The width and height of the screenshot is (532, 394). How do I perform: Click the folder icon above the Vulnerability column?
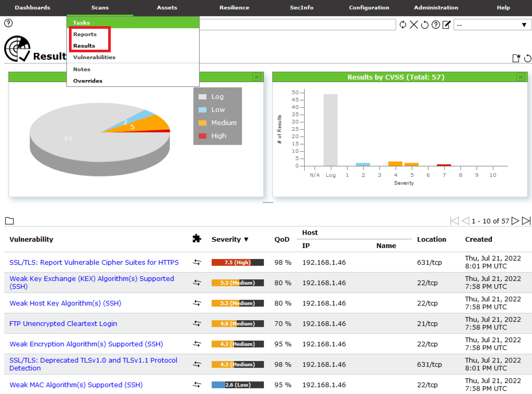coord(9,221)
